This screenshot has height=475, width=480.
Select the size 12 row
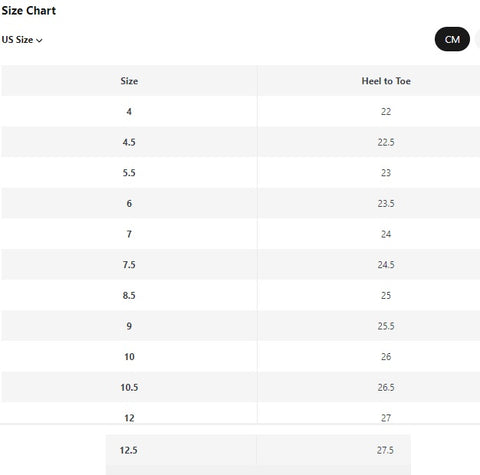point(241,413)
